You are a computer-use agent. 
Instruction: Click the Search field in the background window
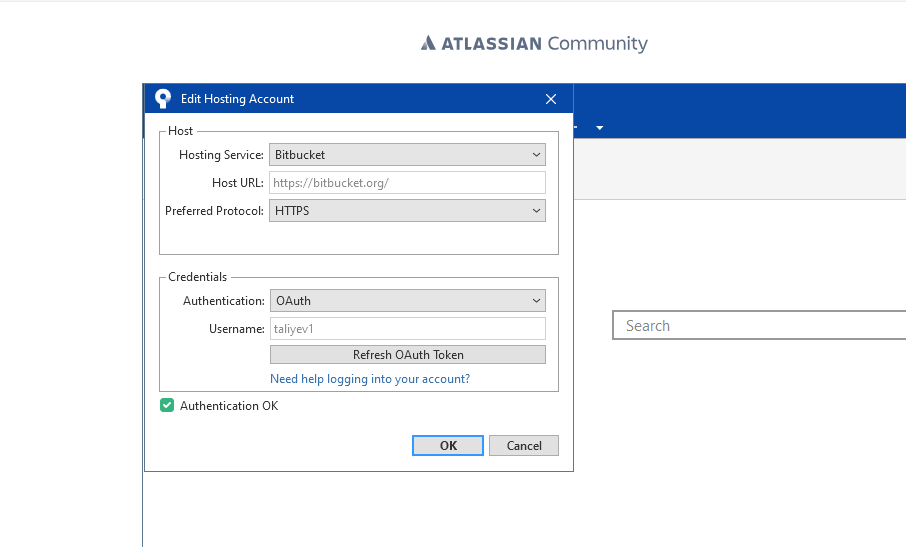(759, 325)
